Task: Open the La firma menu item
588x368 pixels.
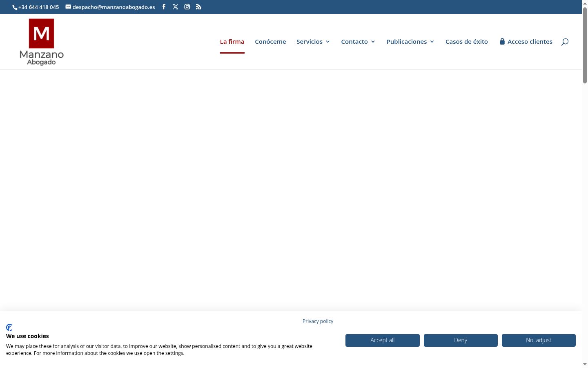Action: tap(232, 42)
